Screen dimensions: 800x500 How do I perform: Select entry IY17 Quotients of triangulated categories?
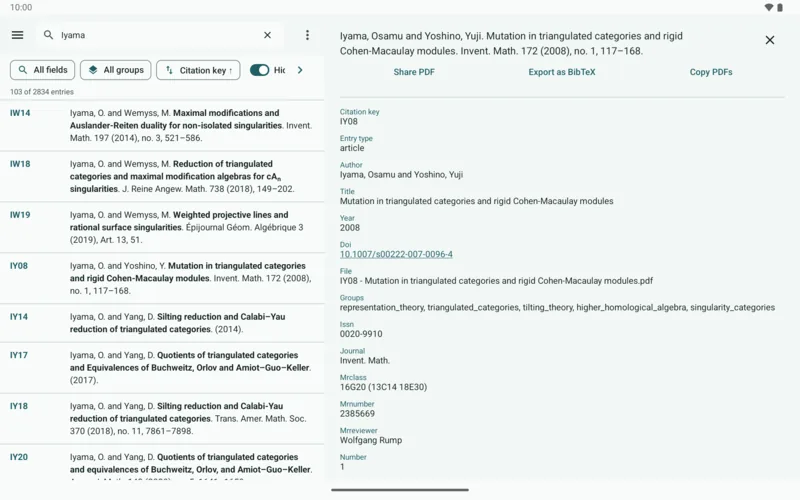[162, 368]
